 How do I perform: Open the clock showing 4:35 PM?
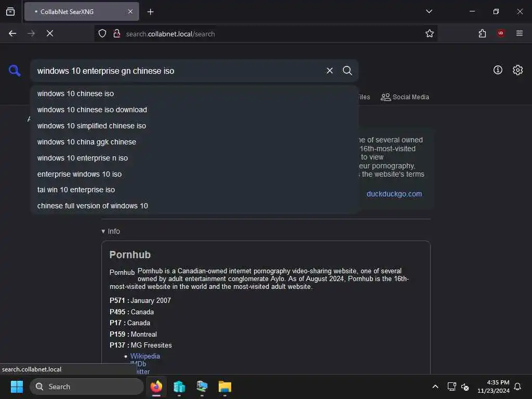pyautogui.click(x=494, y=387)
